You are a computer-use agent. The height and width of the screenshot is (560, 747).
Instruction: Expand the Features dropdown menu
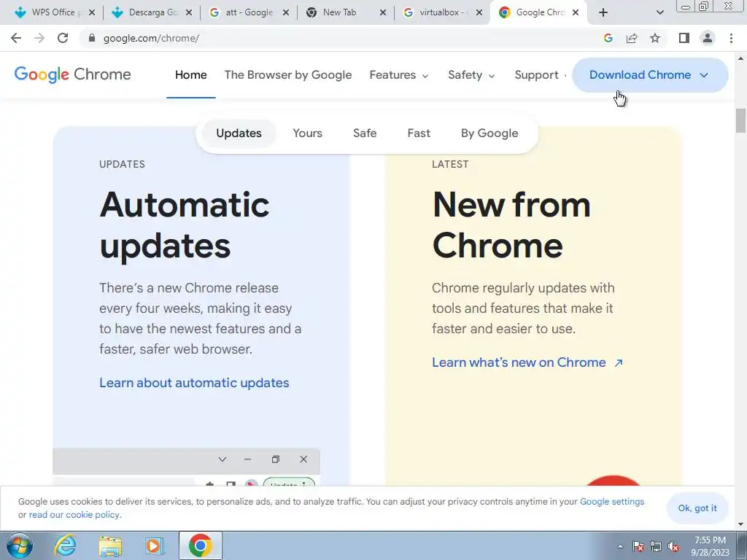coord(399,75)
